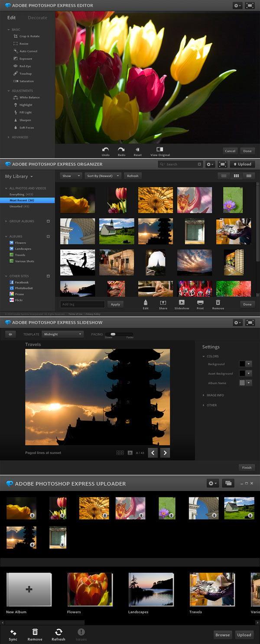Toggle slideshow play button

(x=130, y=453)
